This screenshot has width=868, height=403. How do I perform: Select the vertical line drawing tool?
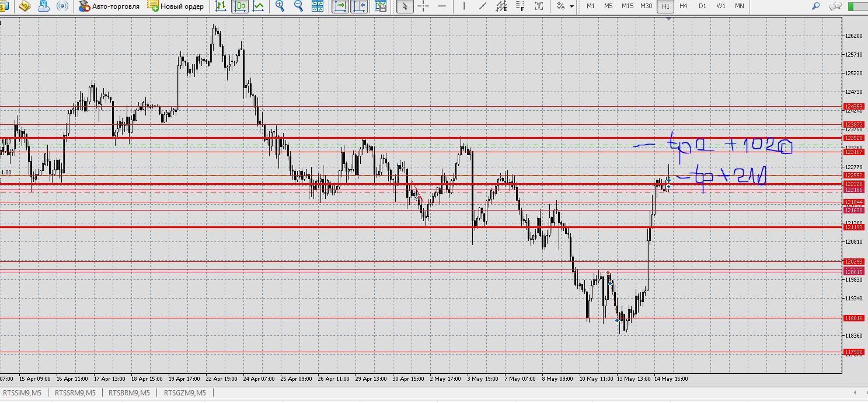tap(463, 6)
